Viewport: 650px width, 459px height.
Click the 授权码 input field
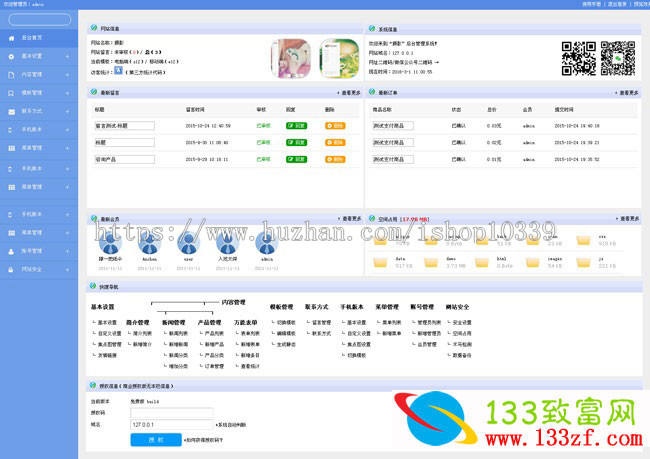coord(172,412)
